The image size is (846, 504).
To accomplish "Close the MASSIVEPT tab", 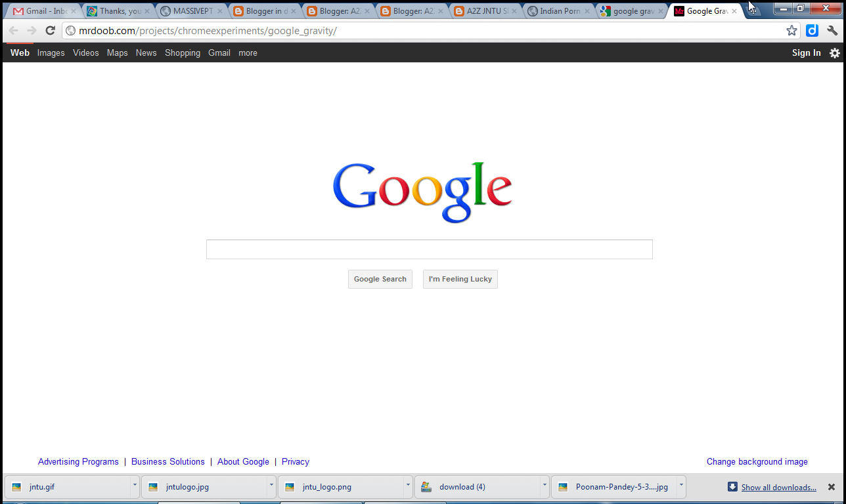I will (220, 11).
